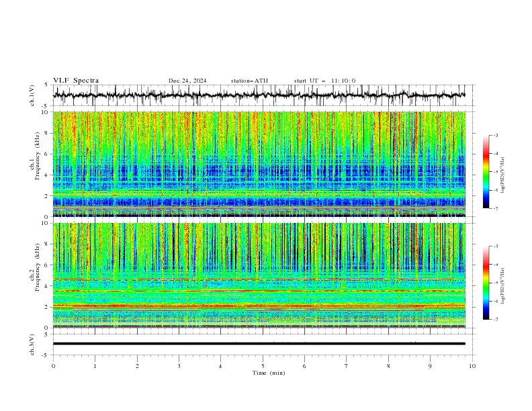The image size is (532, 411).
Task: Click the Time (min) axis label
Action: click(269, 373)
